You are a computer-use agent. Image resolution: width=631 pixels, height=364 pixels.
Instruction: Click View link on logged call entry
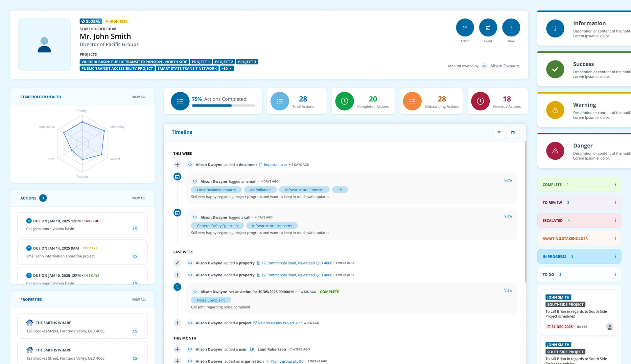click(508, 216)
